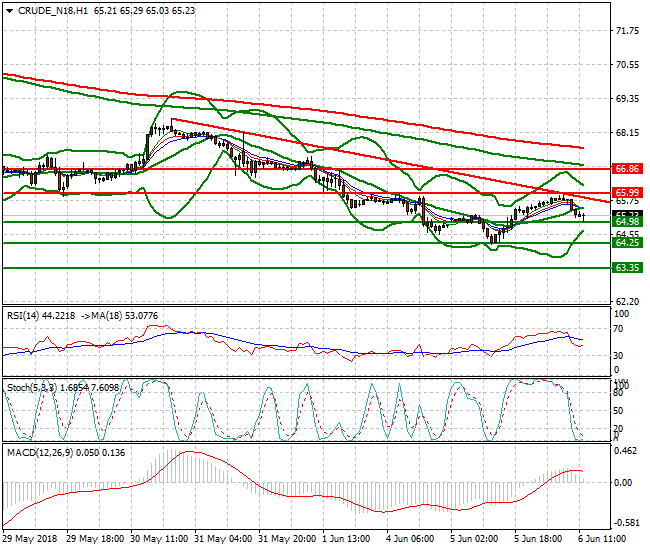Select the green 64.25 support price label
650x550 pixels.
click(x=627, y=243)
